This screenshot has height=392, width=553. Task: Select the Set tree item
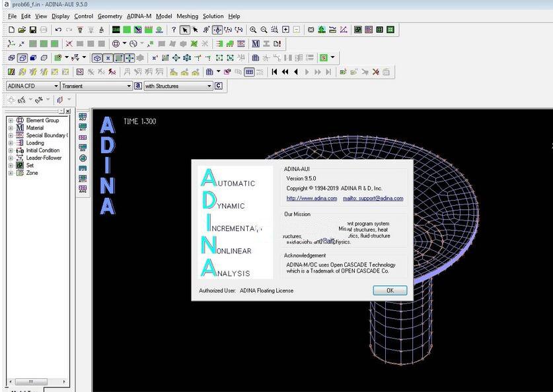coord(30,165)
